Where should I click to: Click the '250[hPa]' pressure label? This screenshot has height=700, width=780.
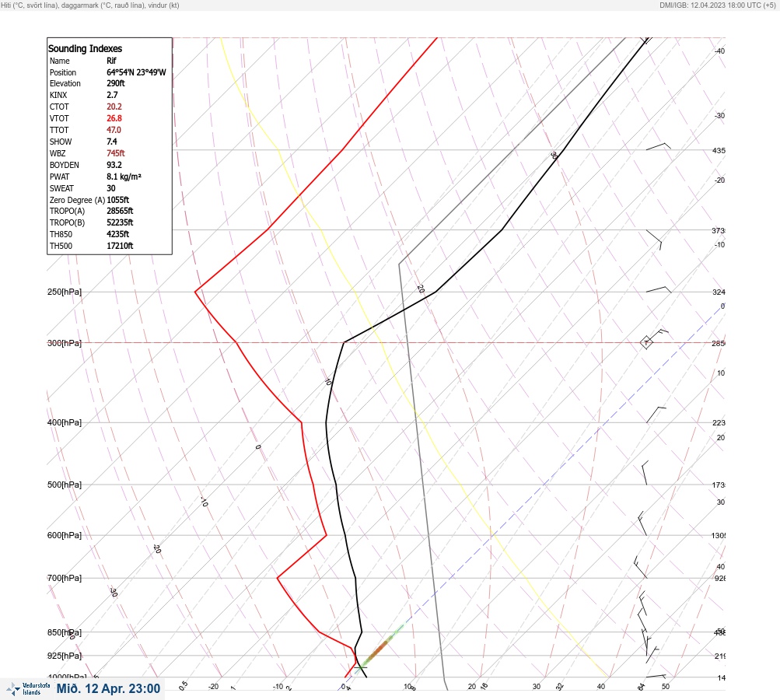pos(65,292)
